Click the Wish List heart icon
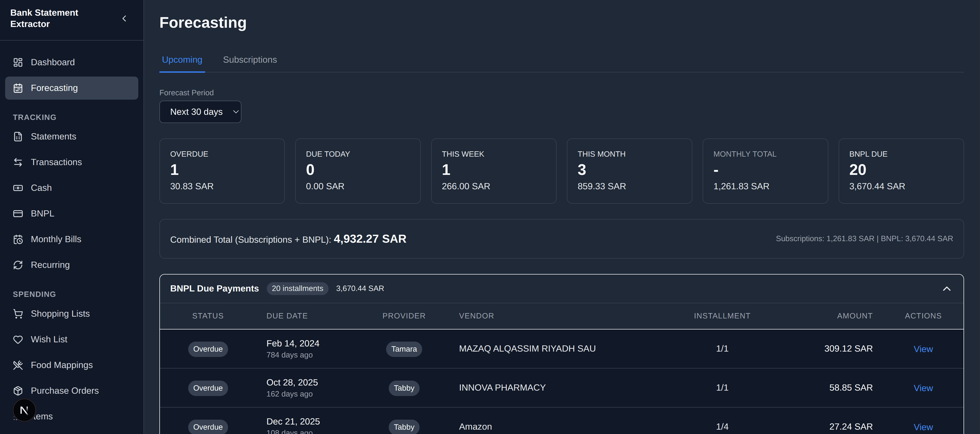Screen dimensions: 980x434 [18, 339]
